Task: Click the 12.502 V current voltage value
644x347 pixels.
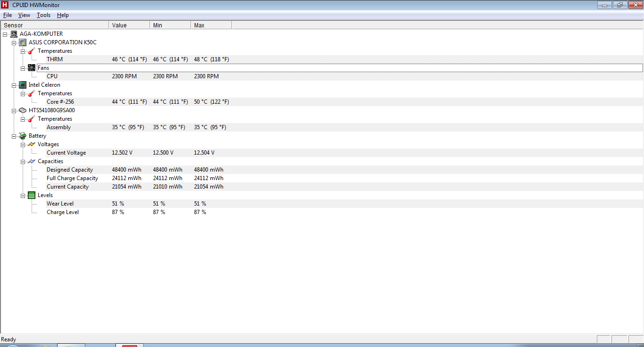Action: [122, 153]
